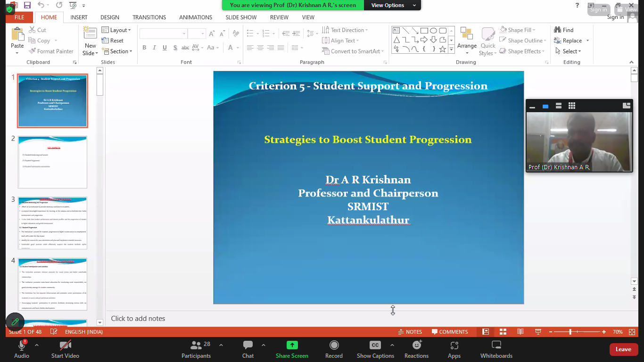Switch to the INSERT tab
The width and height of the screenshot is (644, 362).
point(79,17)
